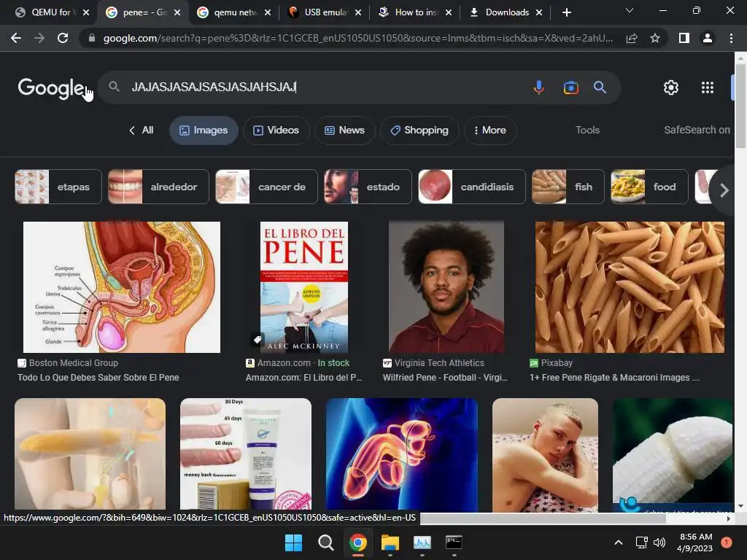Click the address bar URL
The height and width of the screenshot is (560, 747).
pos(357,38)
